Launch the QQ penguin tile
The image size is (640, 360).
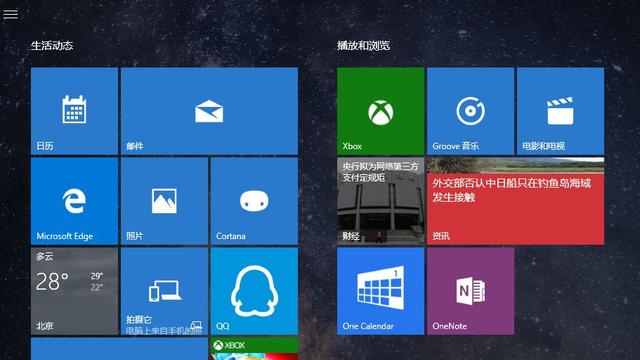[254, 291]
